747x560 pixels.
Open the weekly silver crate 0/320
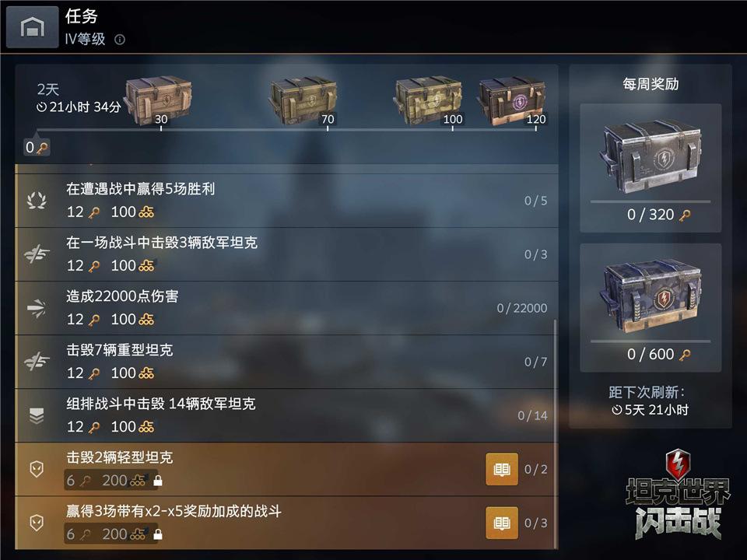651,168
